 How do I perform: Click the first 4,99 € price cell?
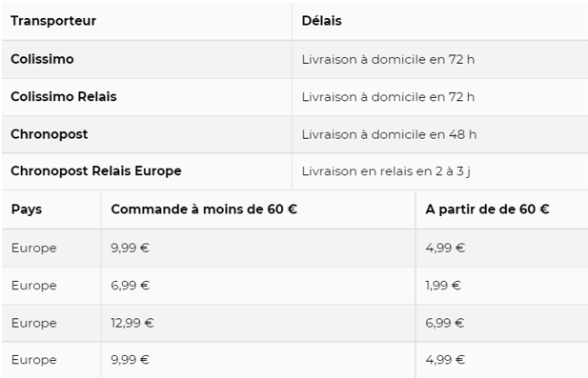tap(445, 248)
